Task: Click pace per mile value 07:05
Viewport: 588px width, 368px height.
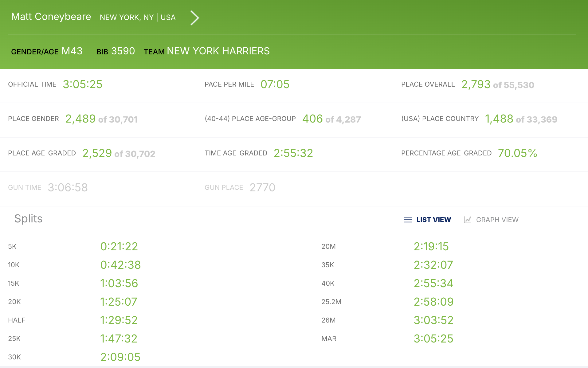Action: coord(275,84)
